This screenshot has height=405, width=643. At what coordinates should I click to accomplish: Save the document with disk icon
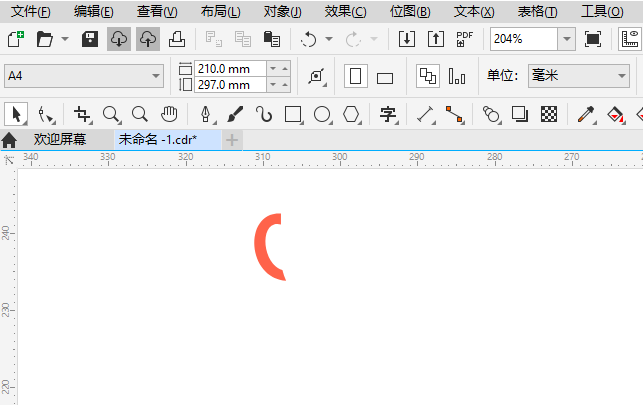(x=90, y=39)
